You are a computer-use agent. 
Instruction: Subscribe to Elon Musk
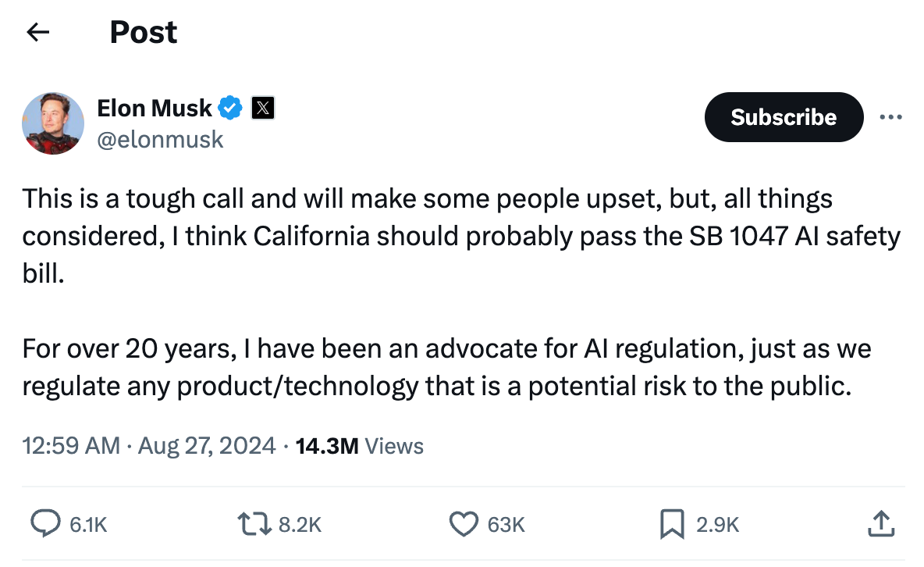click(x=784, y=117)
